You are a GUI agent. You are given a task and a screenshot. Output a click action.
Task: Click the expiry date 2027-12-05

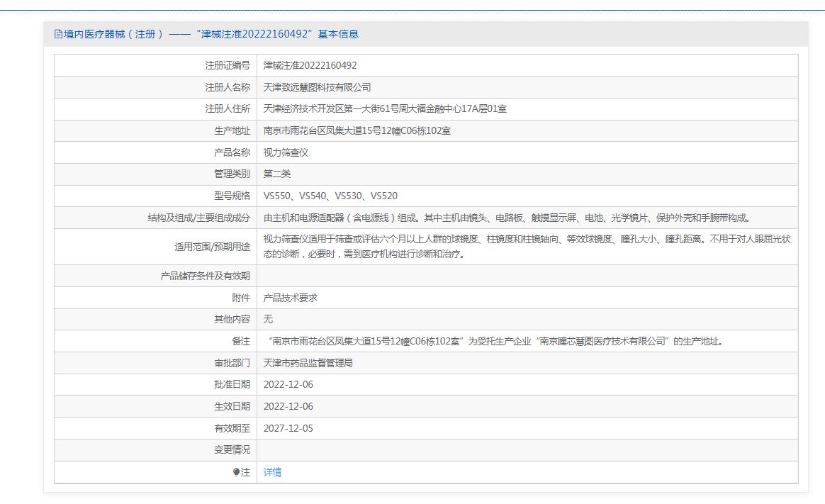pyautogui.click(x=288, y=429)
